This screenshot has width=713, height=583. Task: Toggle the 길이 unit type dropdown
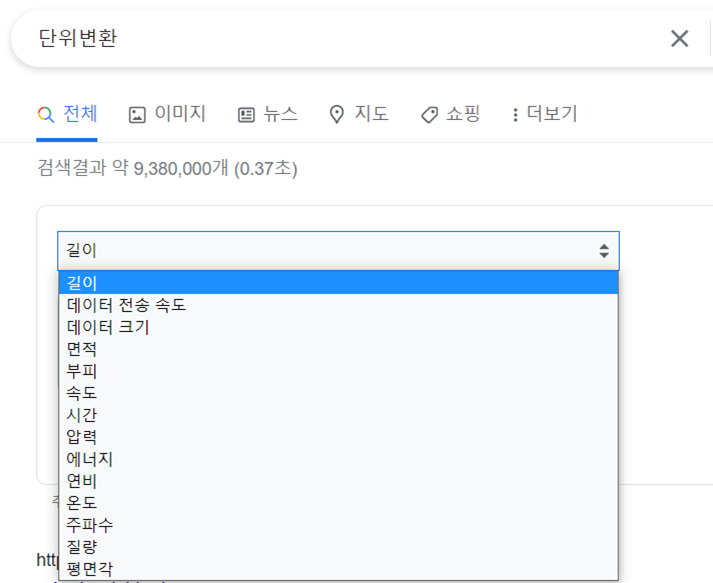click(x=338, y=251)
